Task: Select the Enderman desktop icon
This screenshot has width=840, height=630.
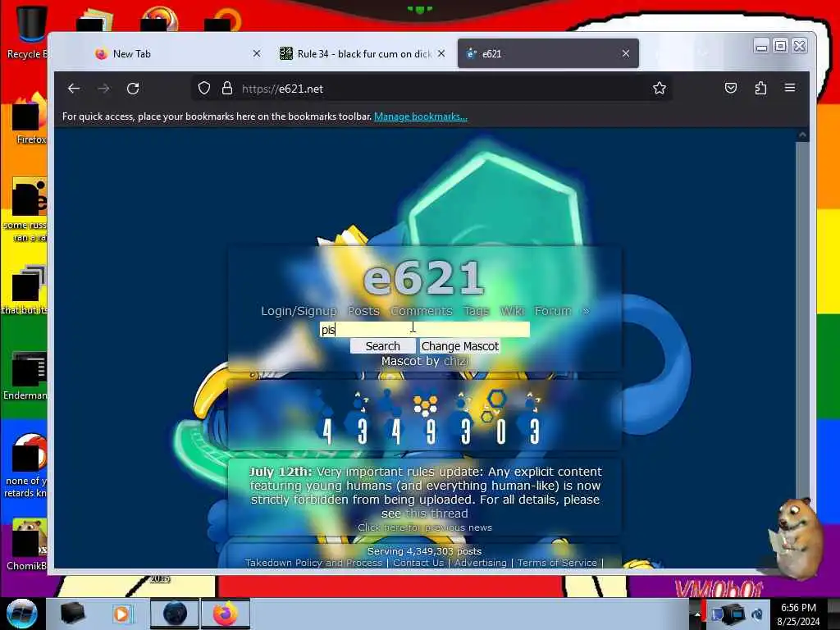Action: [x=27, y=376]
